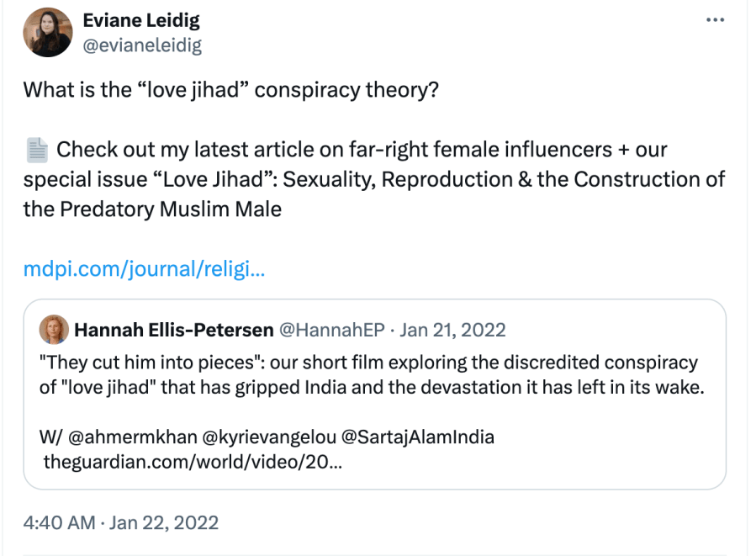Click the 4:40 AM Jan 22, 2022 timestamp

click(121, 522)
